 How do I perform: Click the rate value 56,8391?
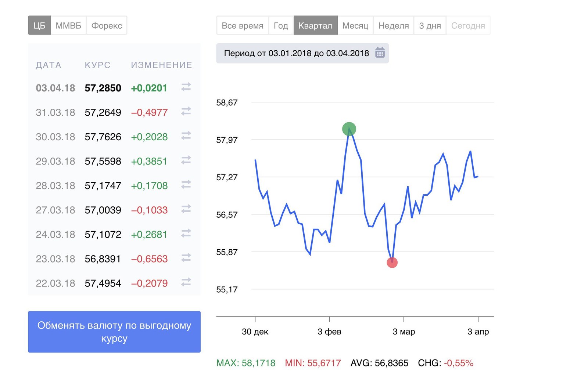(103, 259)
